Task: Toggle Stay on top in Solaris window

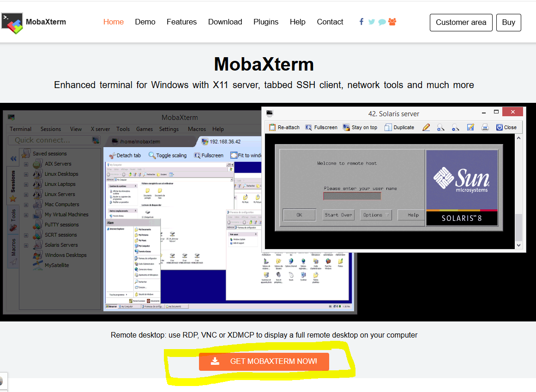Action: [360, 127]
